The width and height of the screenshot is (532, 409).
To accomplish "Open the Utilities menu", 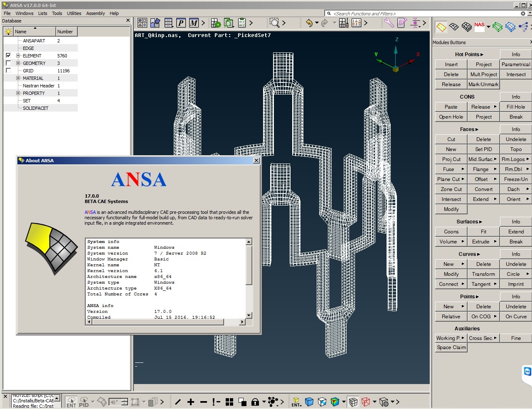I will pos(74,13).
